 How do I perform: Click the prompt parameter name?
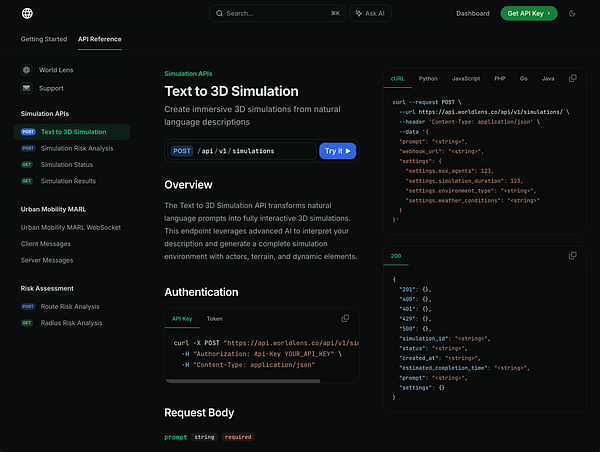coord(176,437)
